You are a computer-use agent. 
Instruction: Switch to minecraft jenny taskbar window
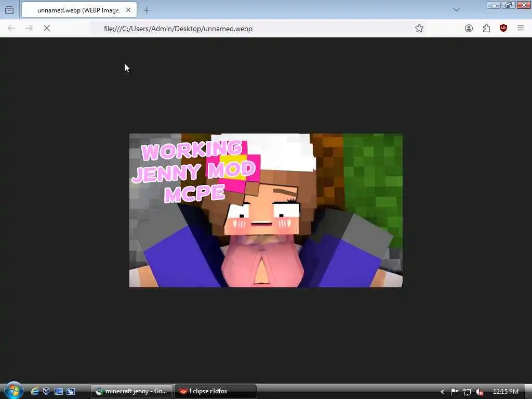tap(131, 392)
